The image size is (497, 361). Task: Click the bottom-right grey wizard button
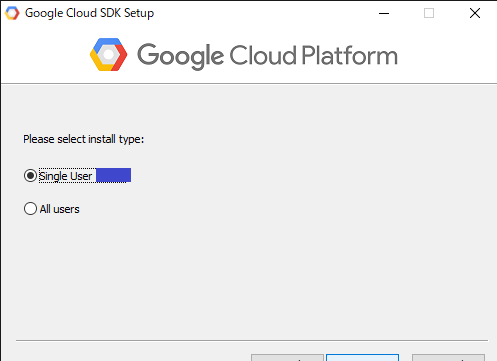448,358
